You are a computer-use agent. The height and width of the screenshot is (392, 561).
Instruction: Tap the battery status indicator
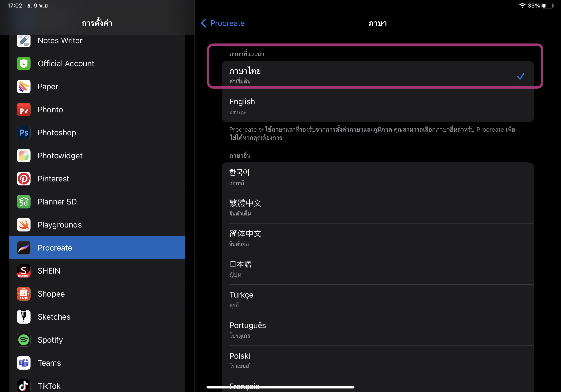coord(547,6)
